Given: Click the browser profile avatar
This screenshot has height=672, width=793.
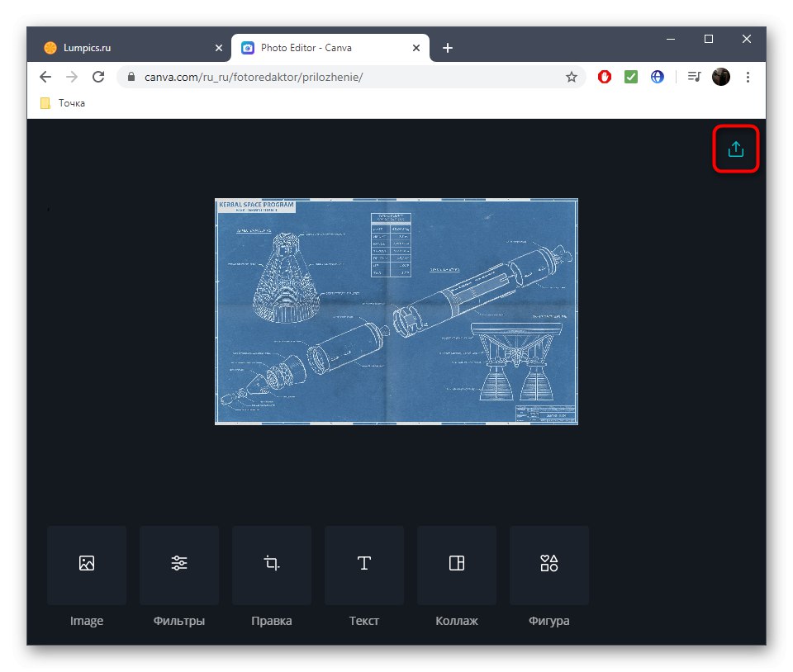Looking at the screenshot, I should point(721,77).
